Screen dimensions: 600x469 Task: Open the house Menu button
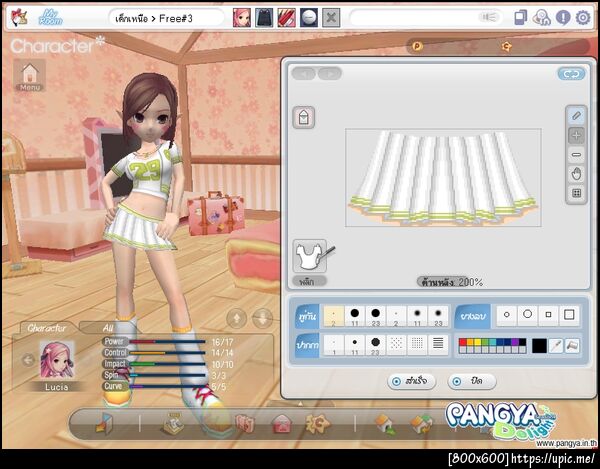click(30, 75)
